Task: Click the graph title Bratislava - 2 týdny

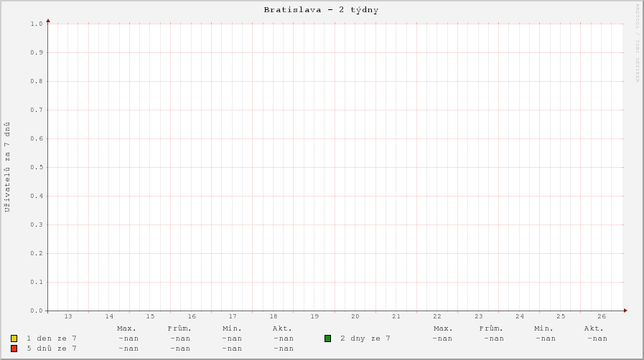Action: tap(321, 10)
